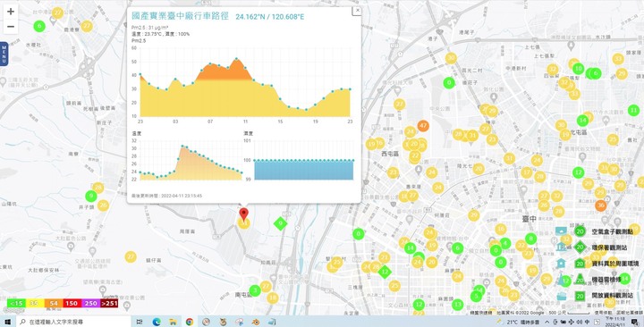Click the purple 250 legend swatch
The image size is (644, 327).
90,304
